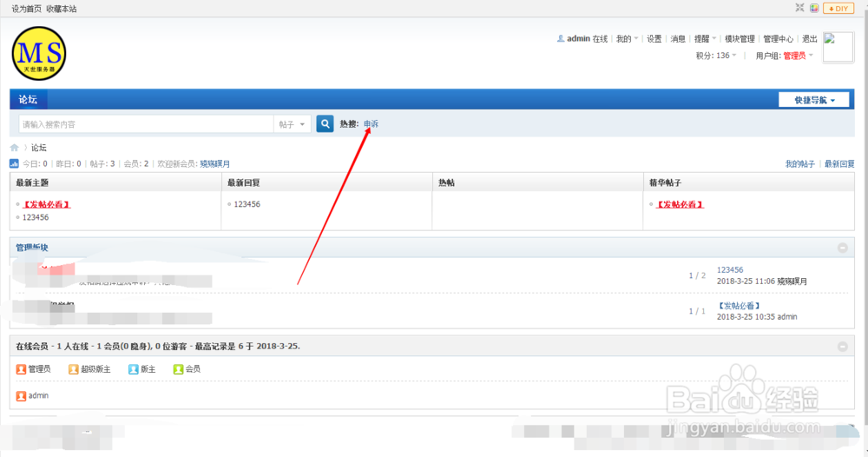Image resolution: width=868 pixels, height=457 pixels.
Task: Click the 收藏本站 link
Action: pyautogui.click(x=62, y=9)
